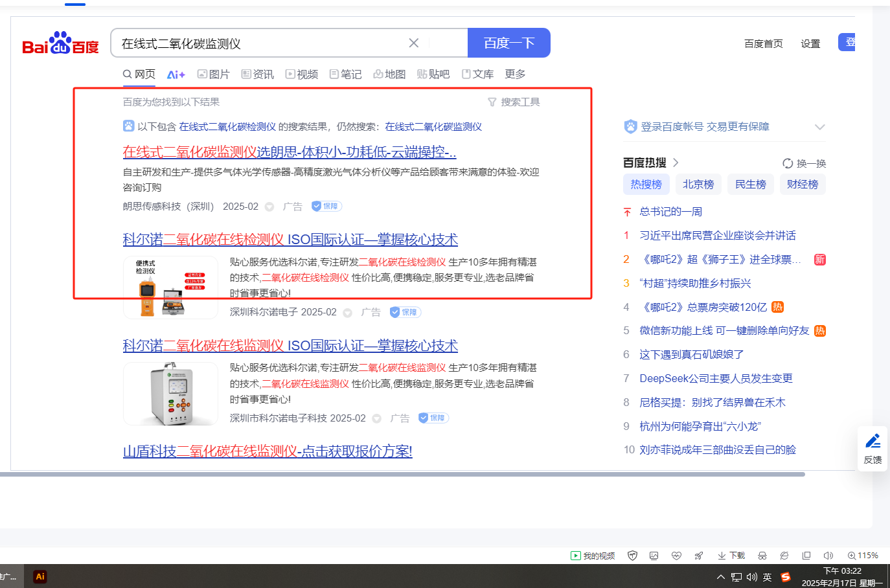
Task: Click the rocket speed-up icon in status bar
Action: pyautogui.click(x=699, y=556)
